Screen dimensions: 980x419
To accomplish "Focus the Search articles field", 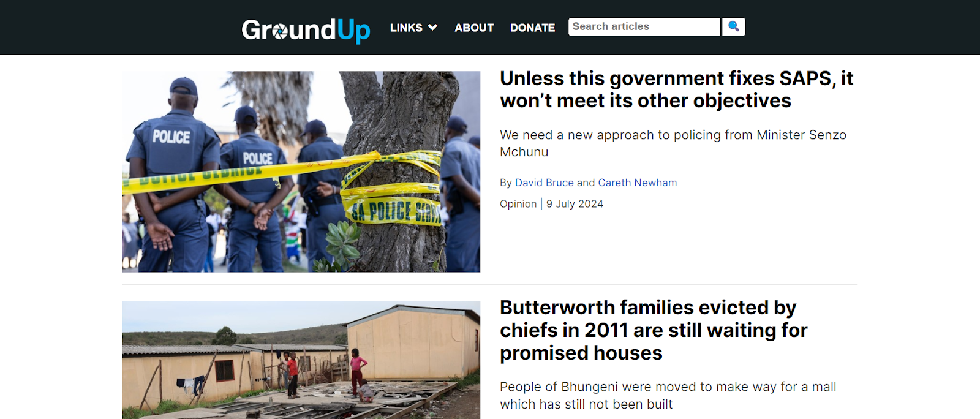I will point(644,27).
